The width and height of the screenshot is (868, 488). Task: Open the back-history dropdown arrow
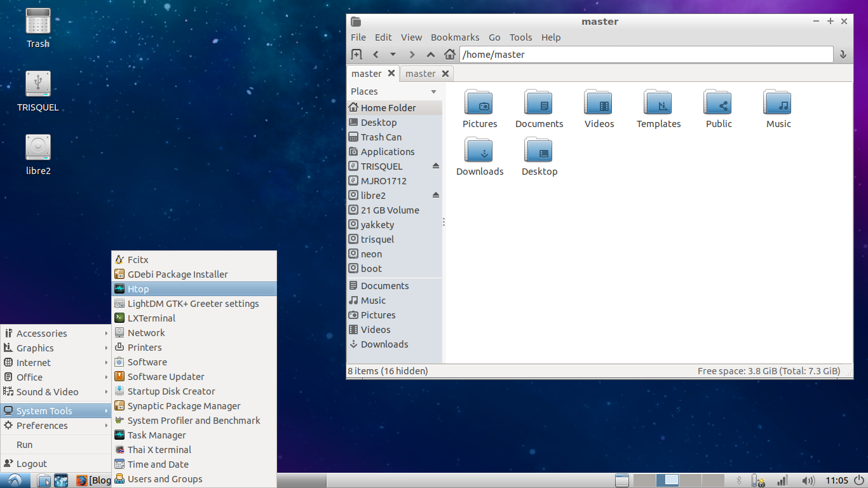(393, 54)
